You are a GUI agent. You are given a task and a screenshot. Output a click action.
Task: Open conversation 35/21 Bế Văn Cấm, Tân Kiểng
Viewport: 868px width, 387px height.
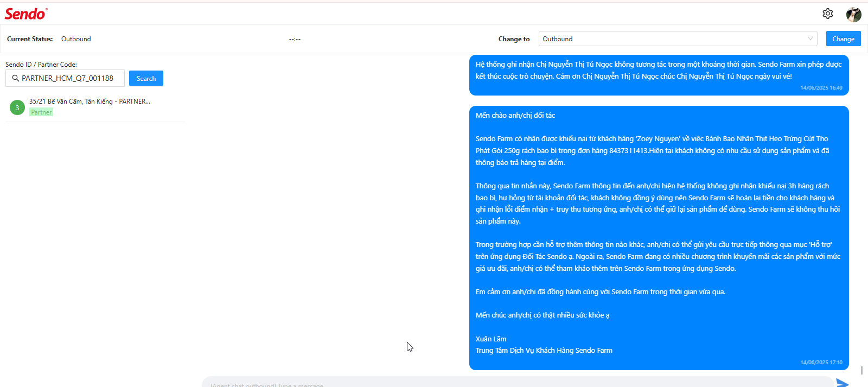click(x=95, y=107)
